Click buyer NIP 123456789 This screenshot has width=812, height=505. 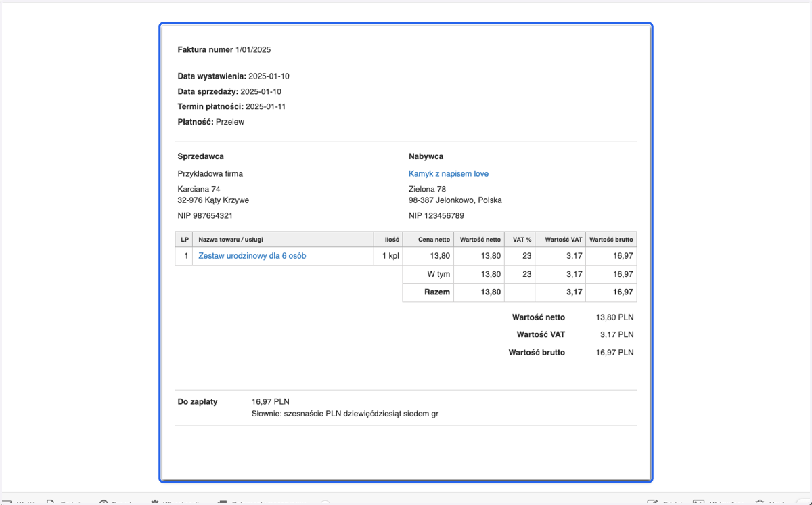[436, 216]
